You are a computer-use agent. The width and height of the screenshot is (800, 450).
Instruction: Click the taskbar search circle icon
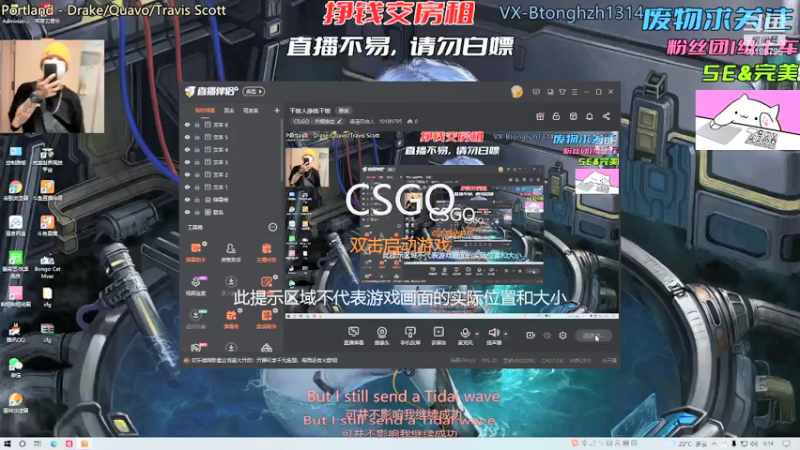[22, 444]
